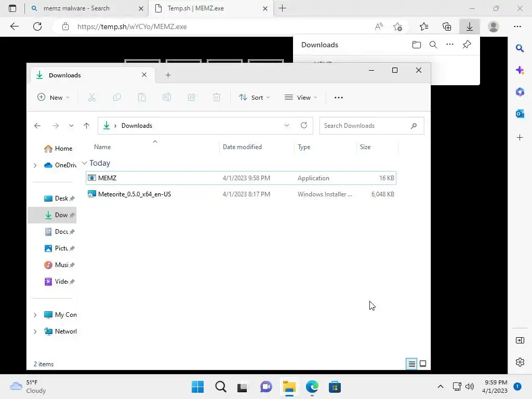This screenshot has height=399, width=532.
Task: Add this page to favorites in Edge
Action: [397, 26]
